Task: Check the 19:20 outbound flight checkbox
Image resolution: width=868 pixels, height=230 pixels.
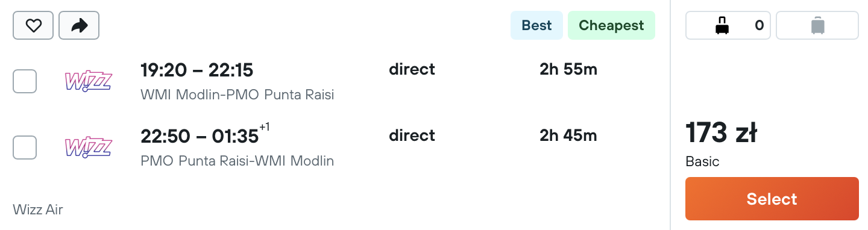Action: (25, 81)
